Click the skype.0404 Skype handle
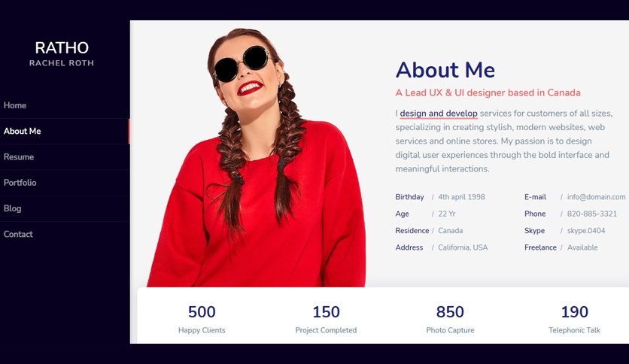The image size is (629, 364). tap(586, 230)
